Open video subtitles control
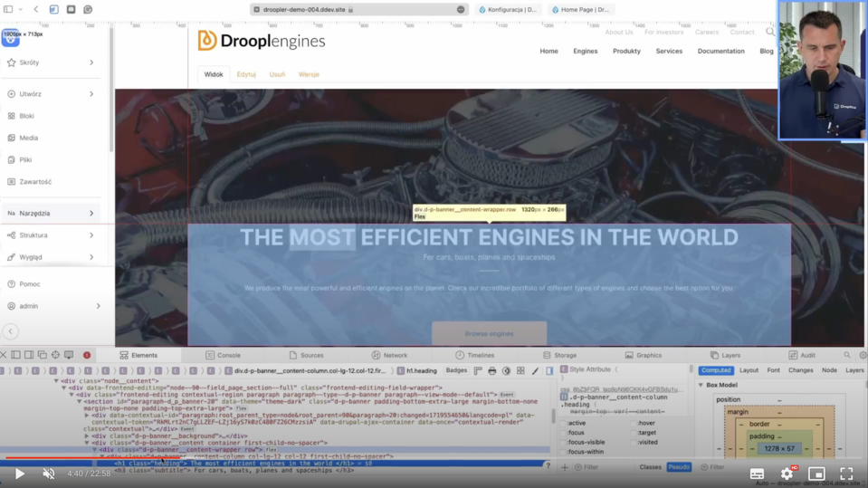This screenshot has width=868, height=488. click(x=757, y=474)
